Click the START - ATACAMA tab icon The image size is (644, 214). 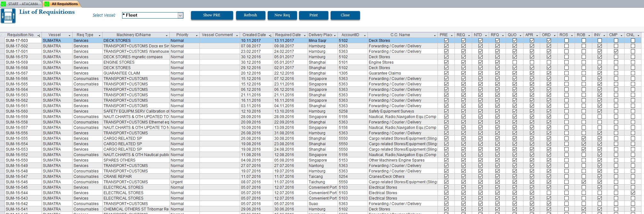click(x=3, y=4)
